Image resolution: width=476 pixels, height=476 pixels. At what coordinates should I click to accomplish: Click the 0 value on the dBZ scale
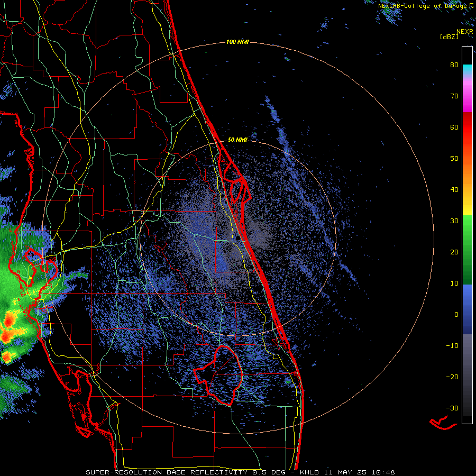pos(456,315)
